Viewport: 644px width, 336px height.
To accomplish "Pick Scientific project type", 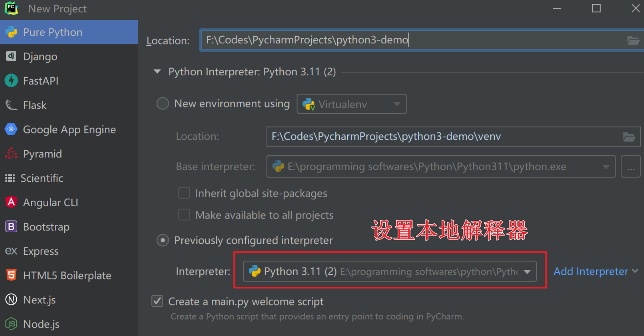I will point(69,178).
